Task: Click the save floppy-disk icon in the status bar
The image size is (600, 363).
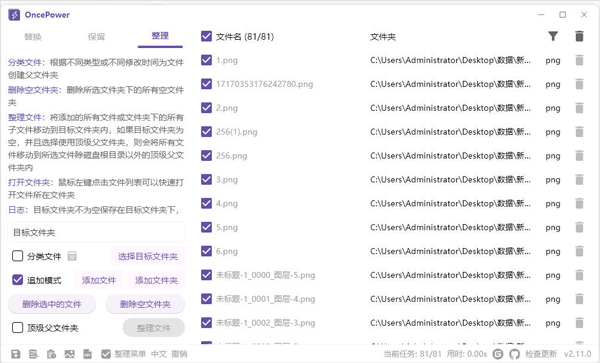Action: pyautogui.click(x=16, y=354)
